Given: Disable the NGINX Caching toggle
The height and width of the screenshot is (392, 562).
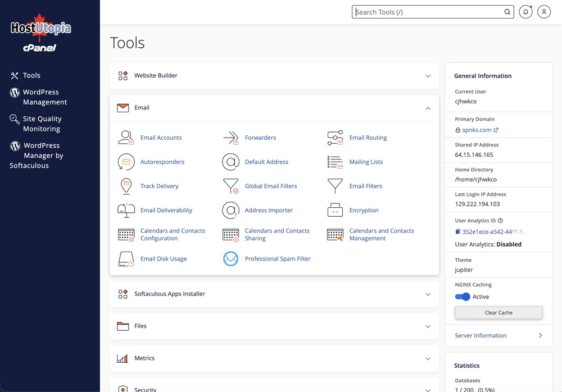Looking at the screenshot, I should (x=463, y=297).
